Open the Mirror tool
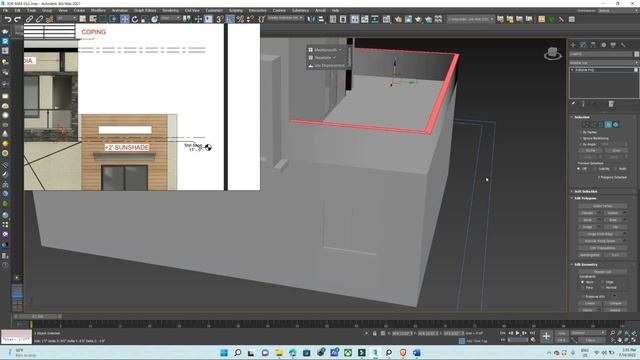 click(311, 19)
